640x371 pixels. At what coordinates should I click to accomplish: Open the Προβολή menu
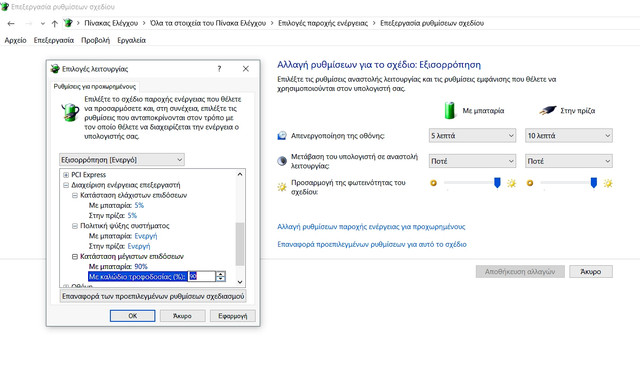(96, 40)
